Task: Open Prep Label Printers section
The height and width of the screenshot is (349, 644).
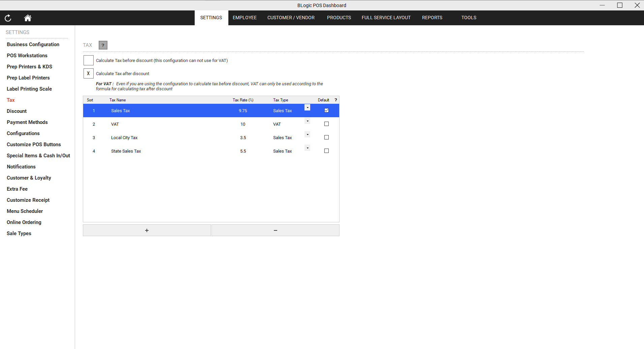Action: click(28, 78)
